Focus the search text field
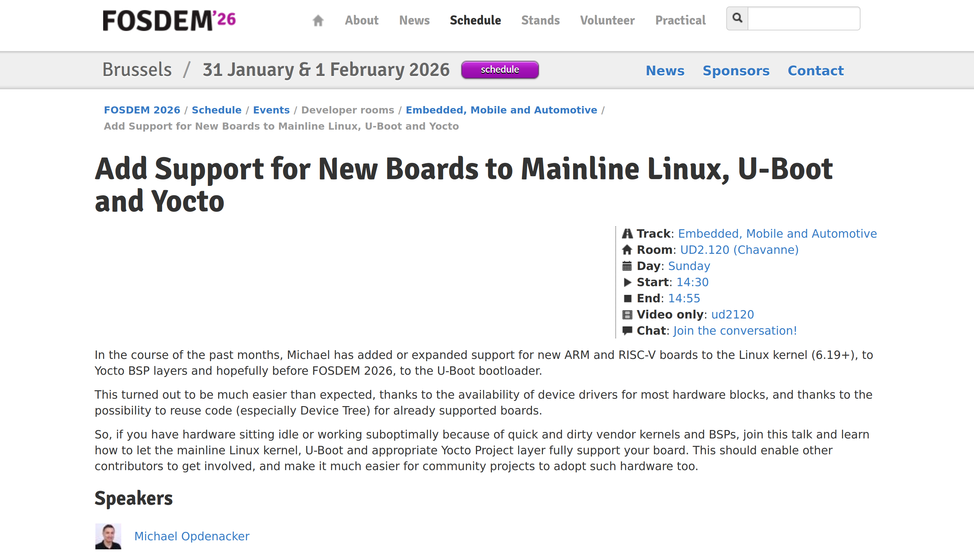 pos(804,18)
